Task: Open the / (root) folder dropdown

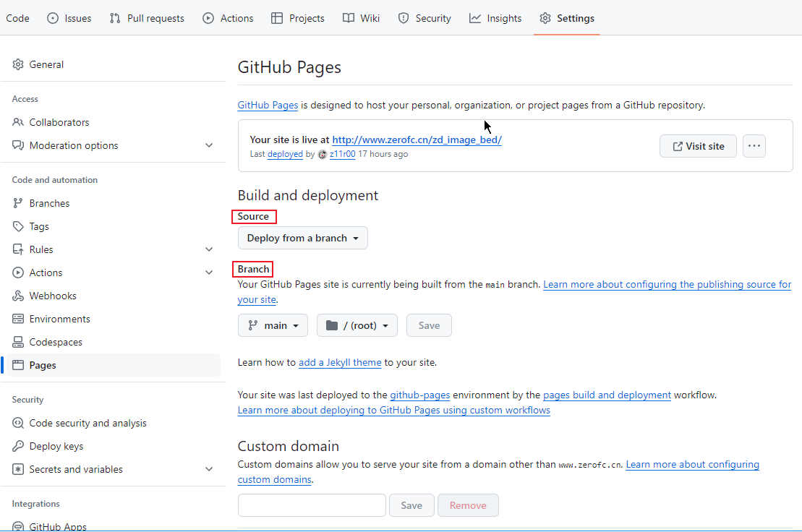Action: pos(357,325)
